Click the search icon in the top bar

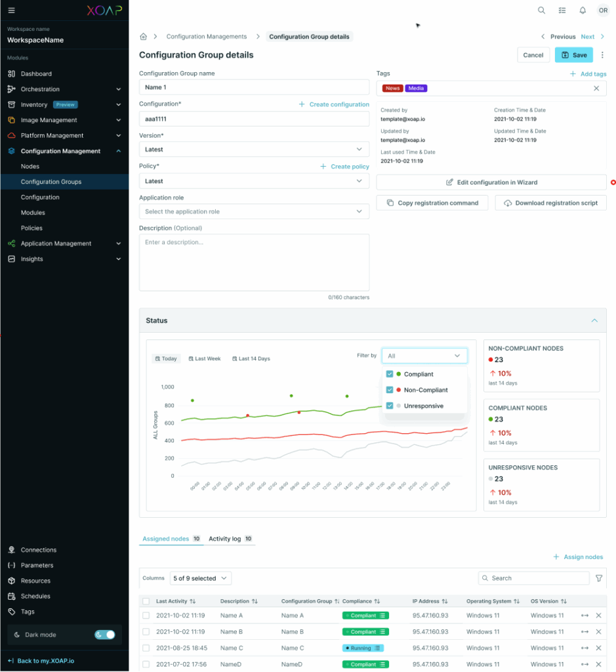coord(541,10)
